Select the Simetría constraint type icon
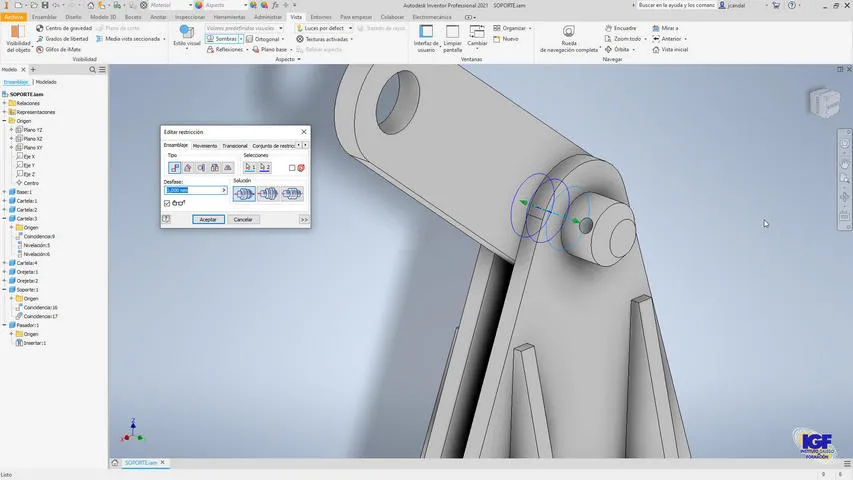Viewport: 853px width, 480px height. tap(228, 168)
